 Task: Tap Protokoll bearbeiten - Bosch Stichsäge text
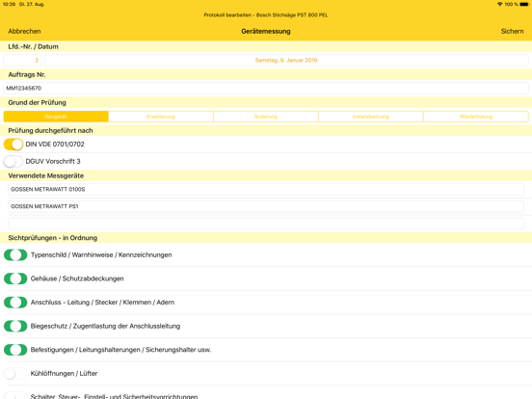coord(266,14)
